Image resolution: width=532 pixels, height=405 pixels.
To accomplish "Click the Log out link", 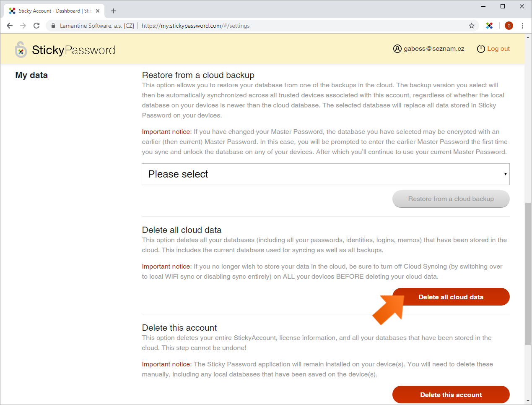I will click(x=498, y=49).
